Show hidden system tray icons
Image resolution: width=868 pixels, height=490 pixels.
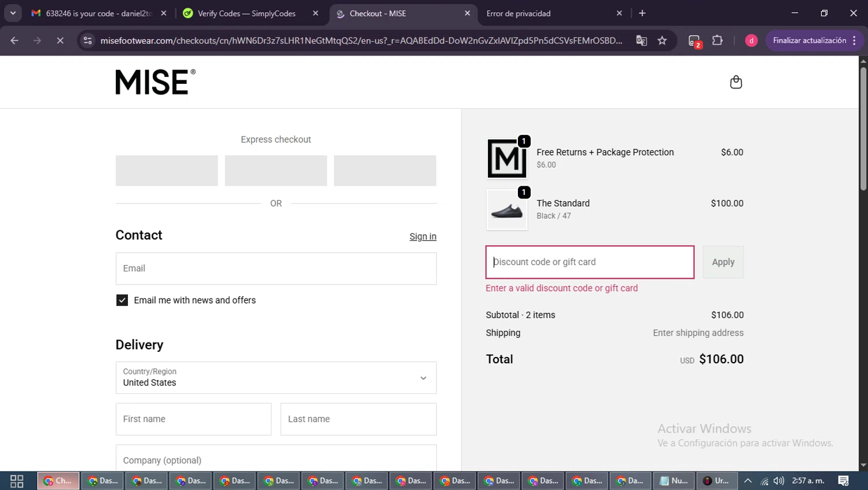748,481
